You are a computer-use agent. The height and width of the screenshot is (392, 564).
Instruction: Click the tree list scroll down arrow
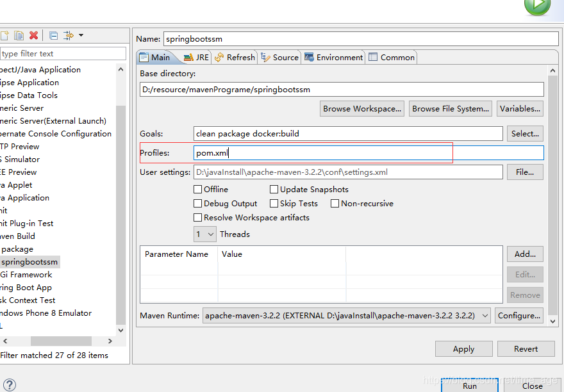coord(121,330)
